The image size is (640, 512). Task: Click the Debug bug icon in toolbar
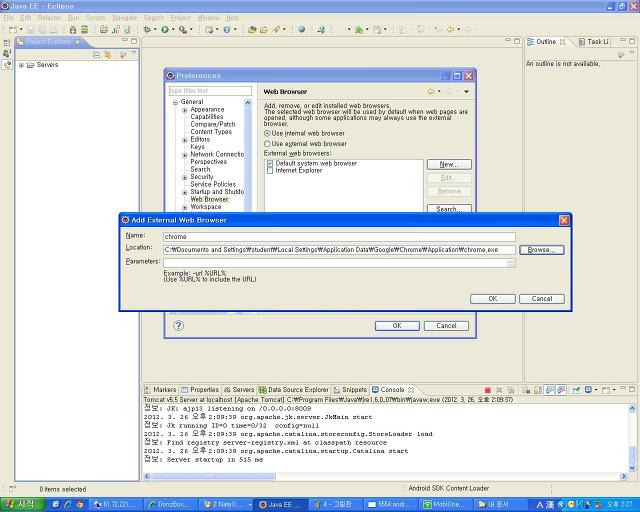[x=147, y=29]
